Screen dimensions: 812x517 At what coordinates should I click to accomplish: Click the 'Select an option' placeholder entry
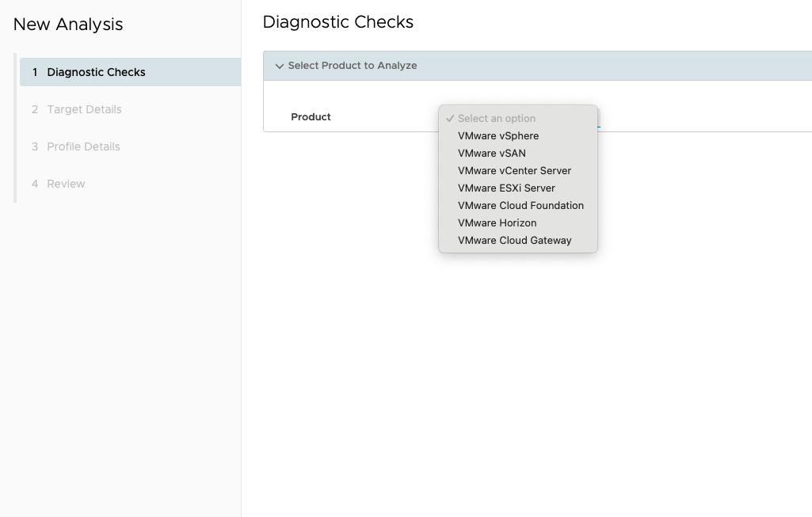pos(518,119)
